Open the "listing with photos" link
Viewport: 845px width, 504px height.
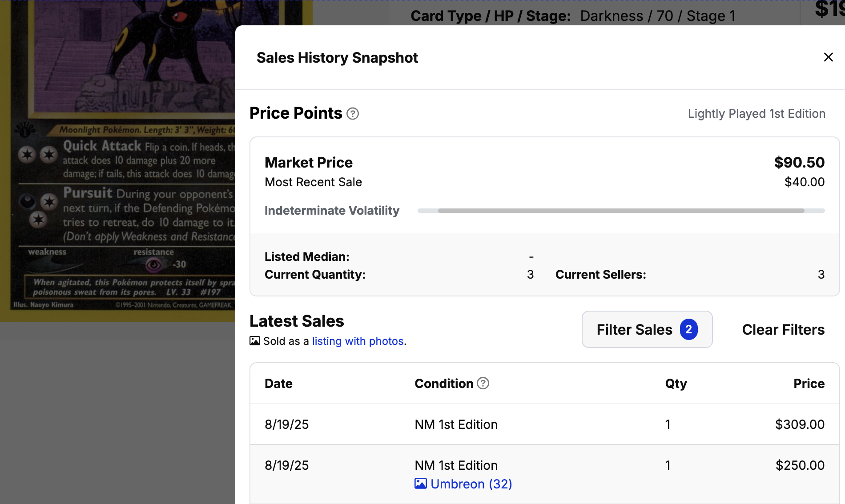coord(358,341)
